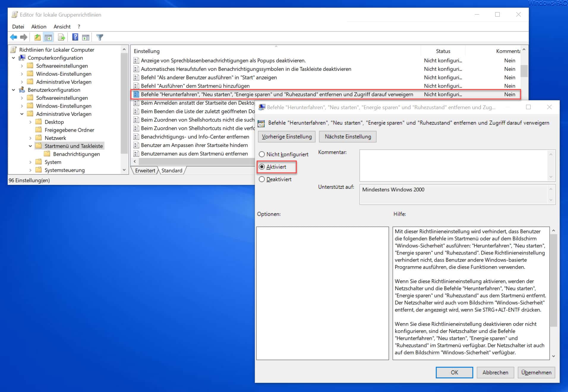Switch to the Erweitert tab
The image size is (568, 392).
coord(145,170)
